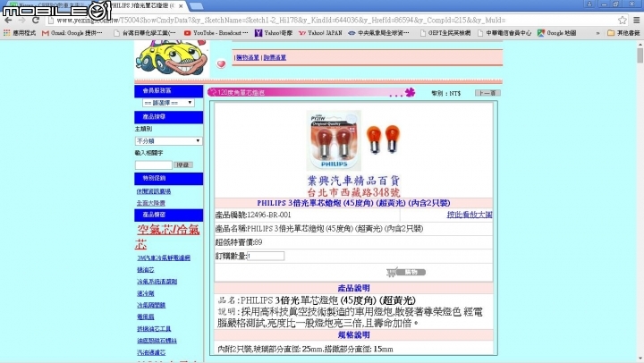Click the yellow cartoon car logo
Image resolution: width=644 pixels, height=363 pixels.
click(x=172, y=58)
